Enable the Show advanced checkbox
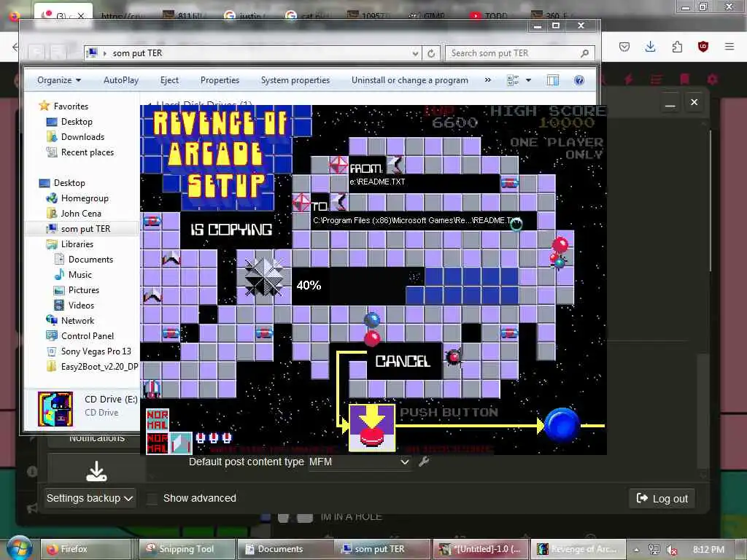Viewport: 747px width, 560px height. 152,499
